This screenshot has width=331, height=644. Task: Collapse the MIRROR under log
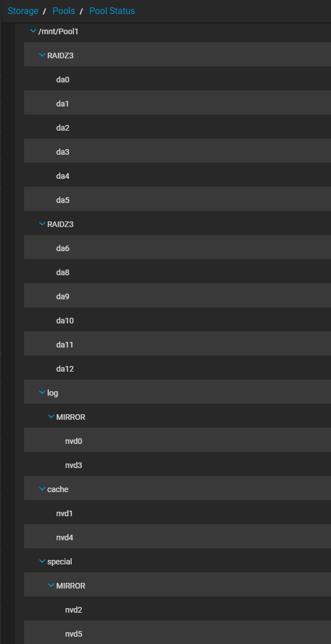[x=51, y=417]
